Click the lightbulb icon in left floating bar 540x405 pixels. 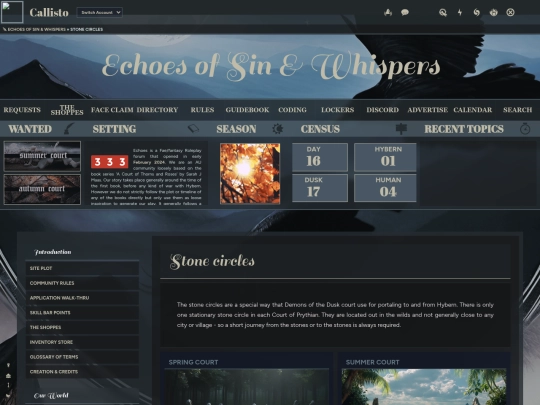click(x=8, y=365)
